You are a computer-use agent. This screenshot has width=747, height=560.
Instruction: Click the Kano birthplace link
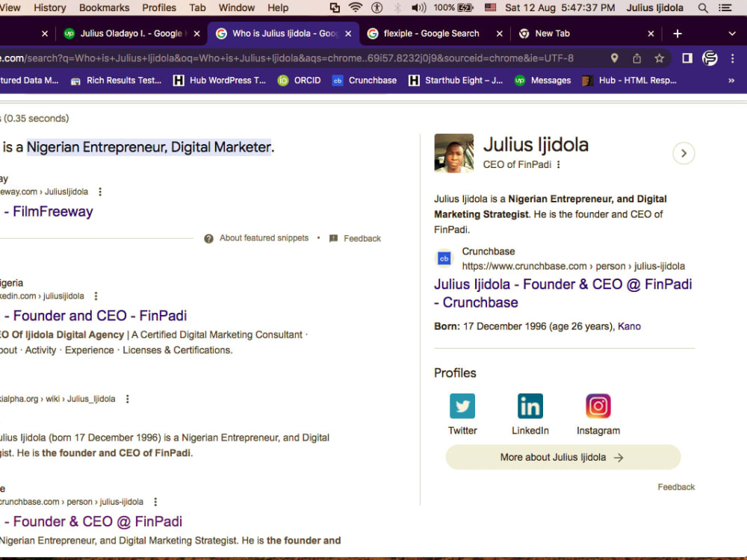[629, 327]
